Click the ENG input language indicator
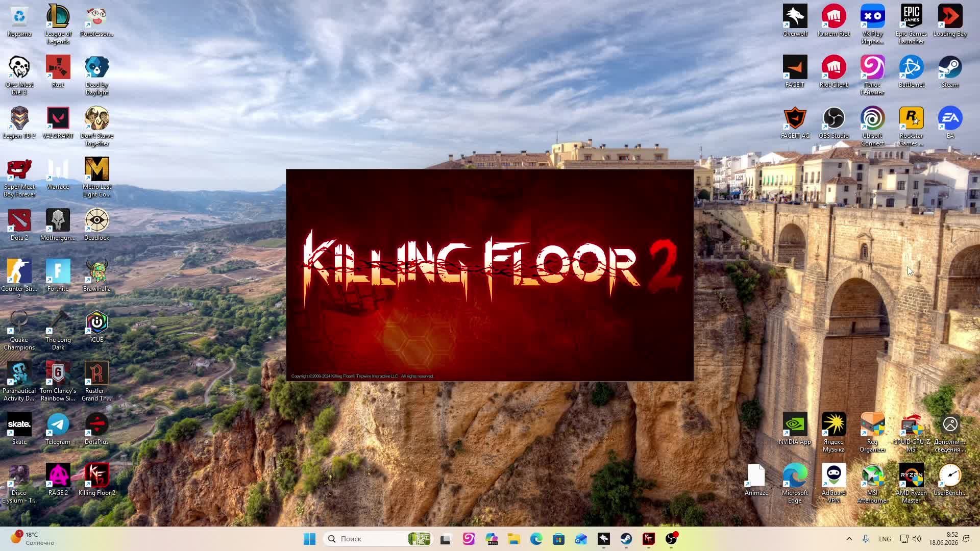 [x=885, y=539]
